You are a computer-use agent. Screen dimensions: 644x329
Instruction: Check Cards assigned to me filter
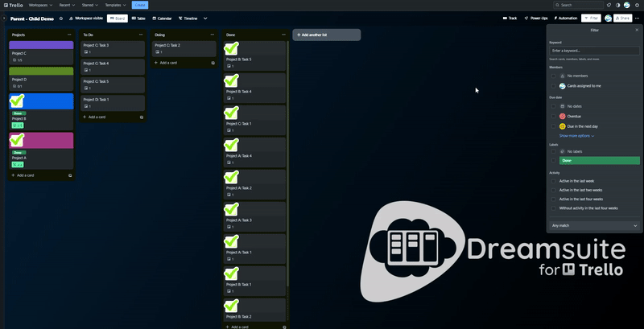553,86
